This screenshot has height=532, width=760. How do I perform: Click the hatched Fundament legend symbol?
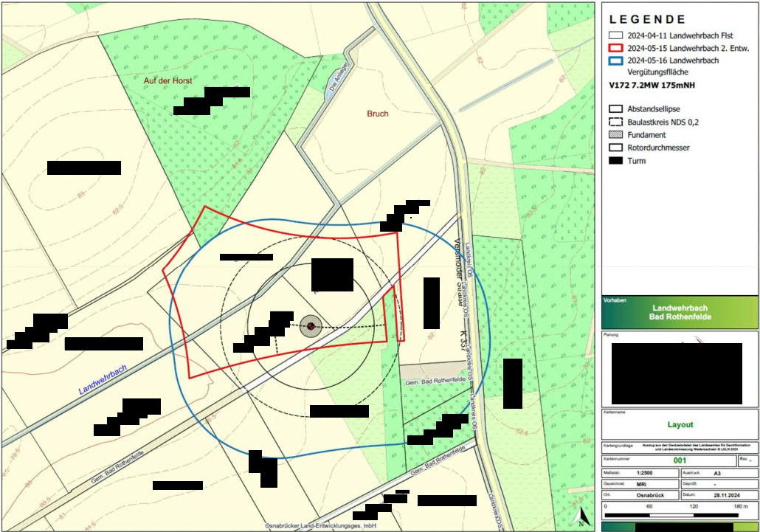pos(615,135)
